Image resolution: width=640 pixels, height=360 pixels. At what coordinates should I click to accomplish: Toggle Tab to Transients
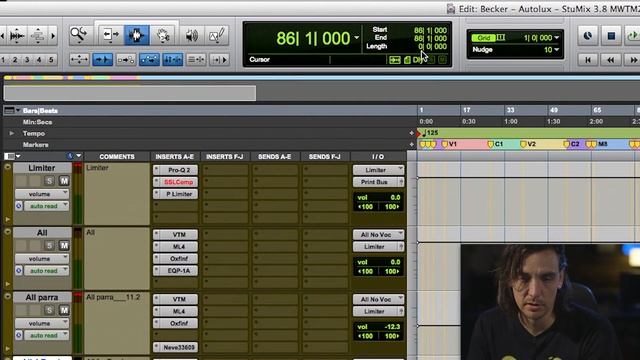click(x=102, y=60)
